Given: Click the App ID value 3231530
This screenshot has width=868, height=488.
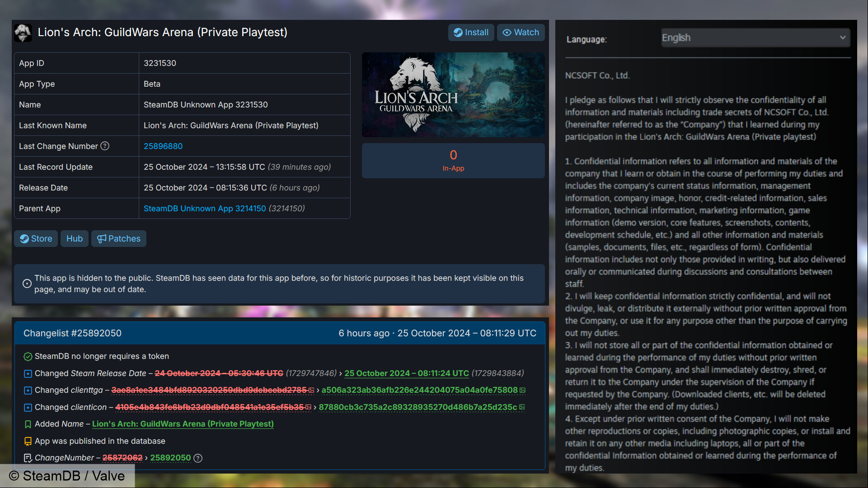Looking at the screenshot, I should coord(160,63).
